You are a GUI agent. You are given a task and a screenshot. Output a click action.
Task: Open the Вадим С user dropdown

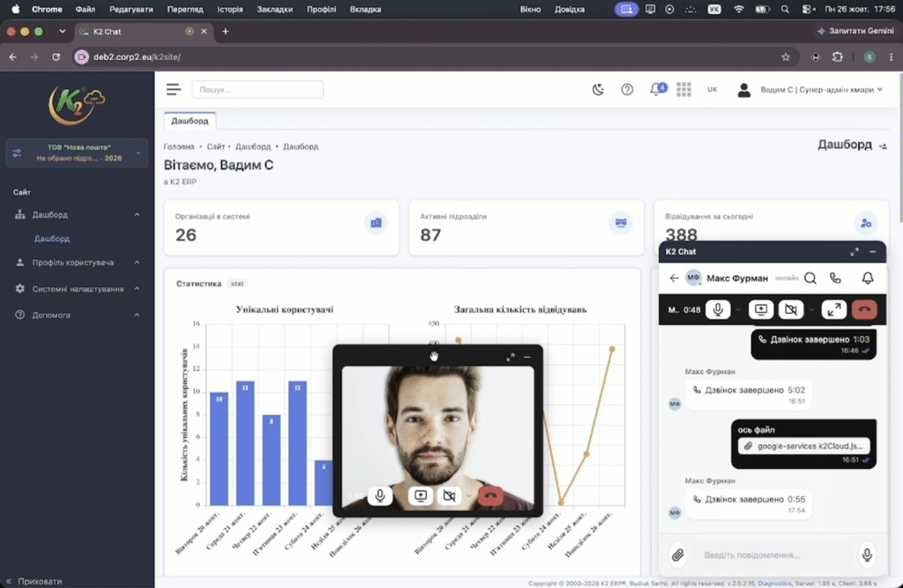coord(810,89)
